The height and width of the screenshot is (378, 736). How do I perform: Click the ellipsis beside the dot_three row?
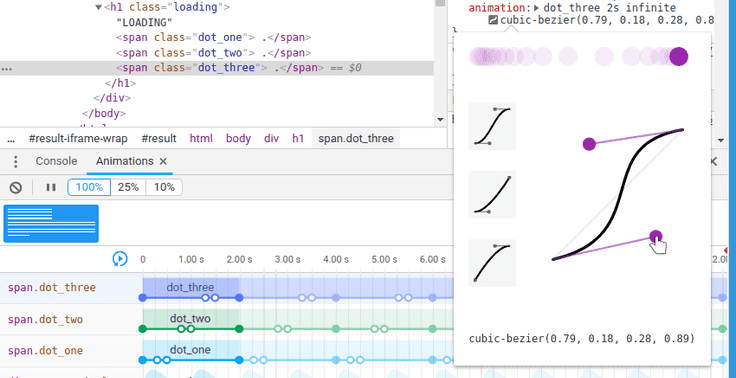6,68
